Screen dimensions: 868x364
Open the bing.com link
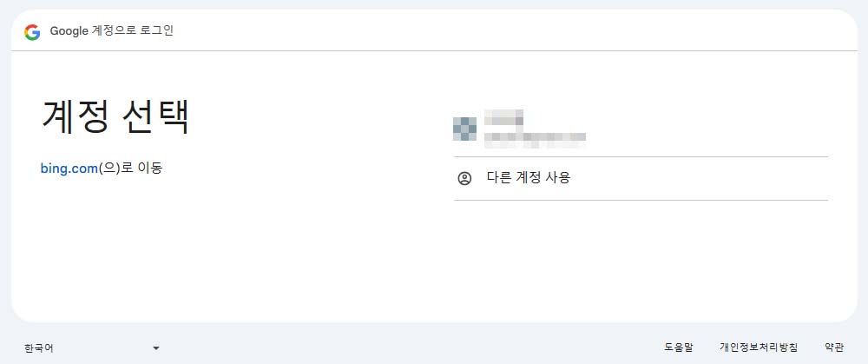pyautogui.click(x=69, y=169)
